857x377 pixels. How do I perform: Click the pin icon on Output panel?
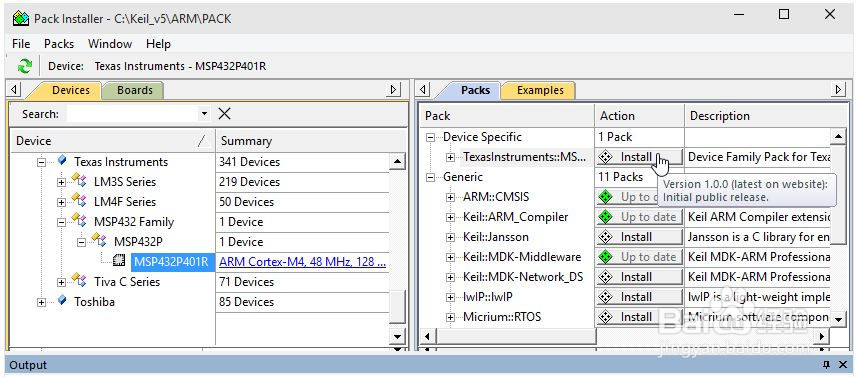pyautogui.click(x=827, y=365)
